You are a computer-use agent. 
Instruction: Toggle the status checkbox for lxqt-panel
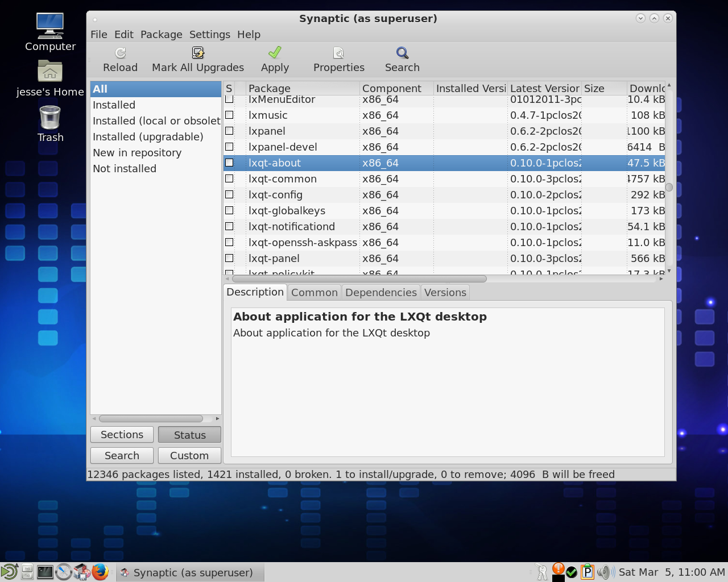point(229,258)
